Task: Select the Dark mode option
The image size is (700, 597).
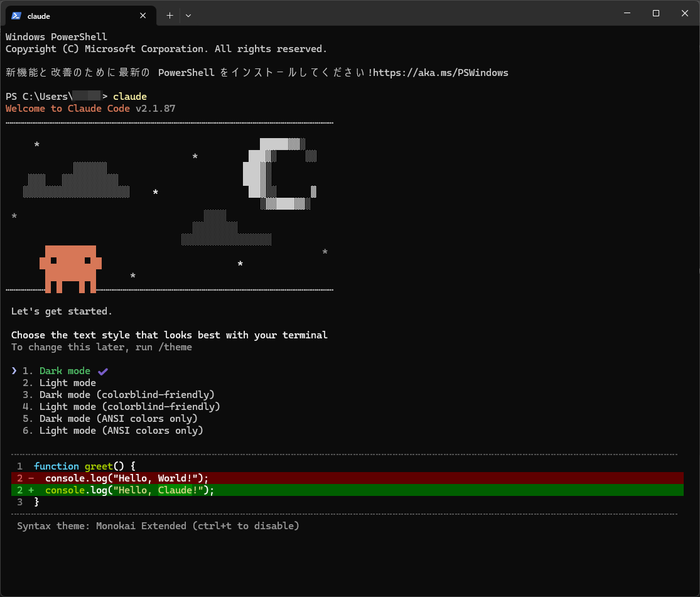Action: click(65, 371)
